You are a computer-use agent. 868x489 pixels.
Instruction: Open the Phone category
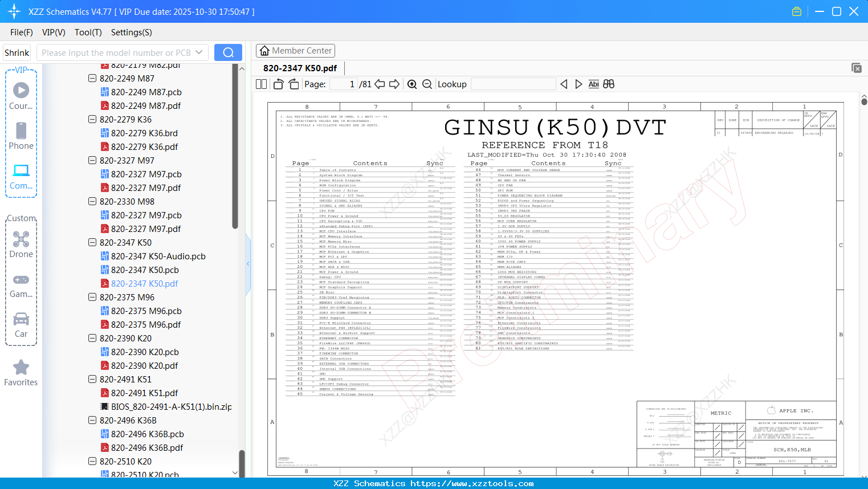[21, 136]
